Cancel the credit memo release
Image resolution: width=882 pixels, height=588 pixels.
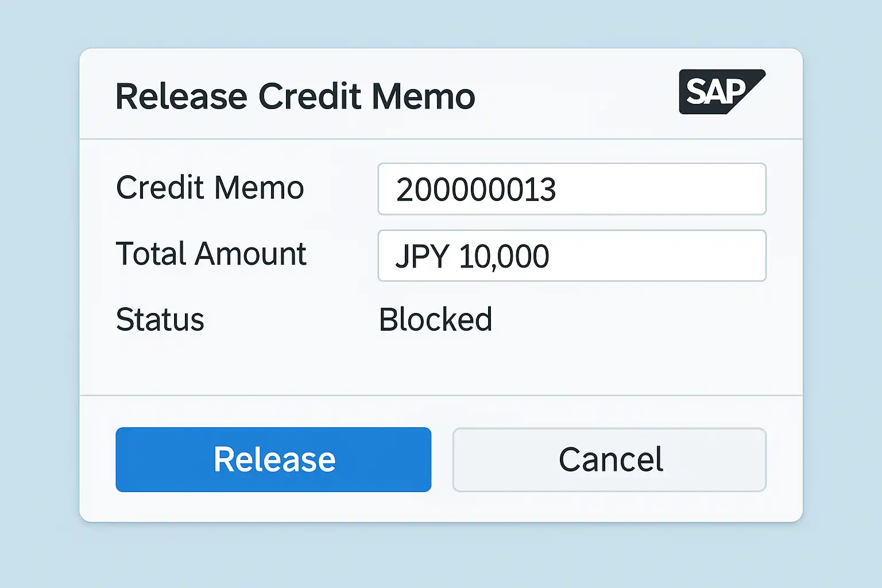point(609,459)
